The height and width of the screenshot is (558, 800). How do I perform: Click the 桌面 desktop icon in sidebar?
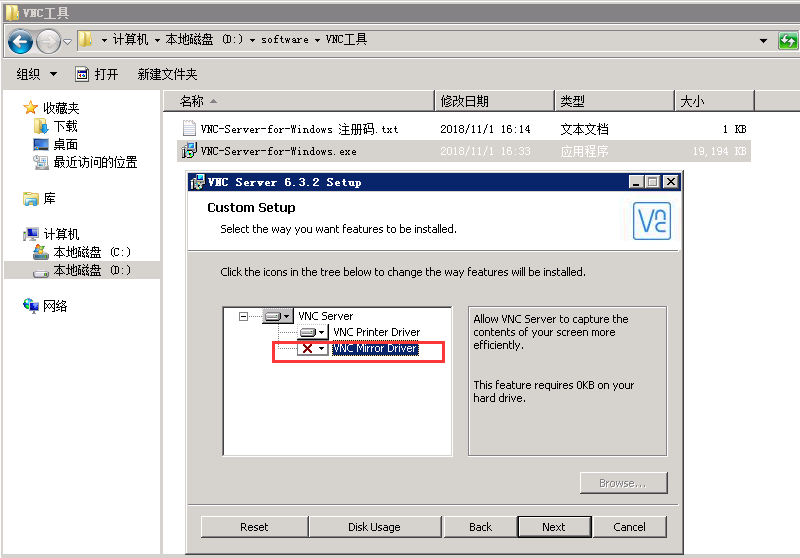tap(41, 144)
